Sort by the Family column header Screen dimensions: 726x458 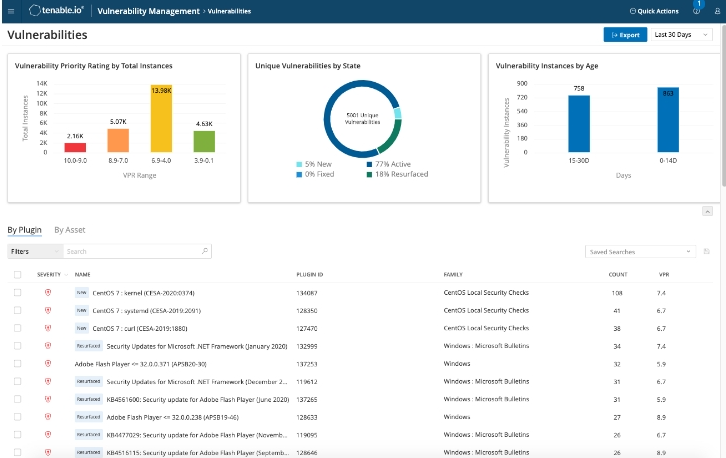(x=453, y=275)
